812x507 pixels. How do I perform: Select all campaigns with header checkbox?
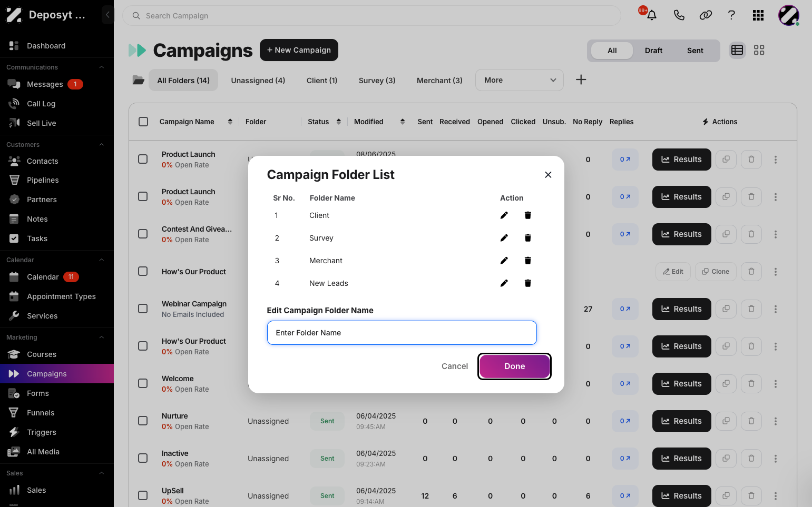point(143,122)
